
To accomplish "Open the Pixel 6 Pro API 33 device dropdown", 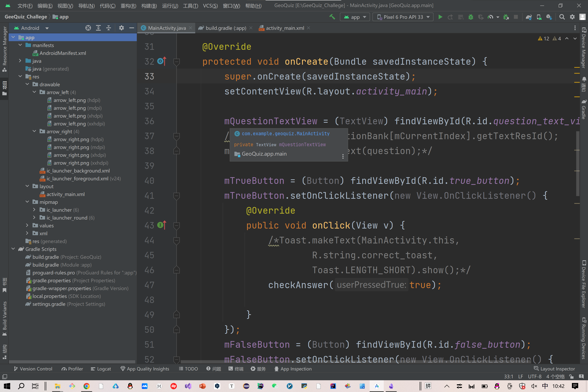I will (x=403, y=17).
